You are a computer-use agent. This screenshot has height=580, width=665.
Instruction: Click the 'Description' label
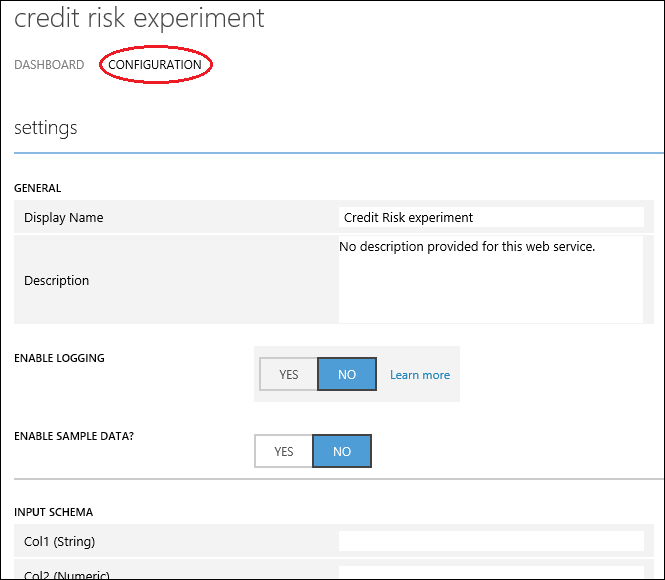coord(56,281)
